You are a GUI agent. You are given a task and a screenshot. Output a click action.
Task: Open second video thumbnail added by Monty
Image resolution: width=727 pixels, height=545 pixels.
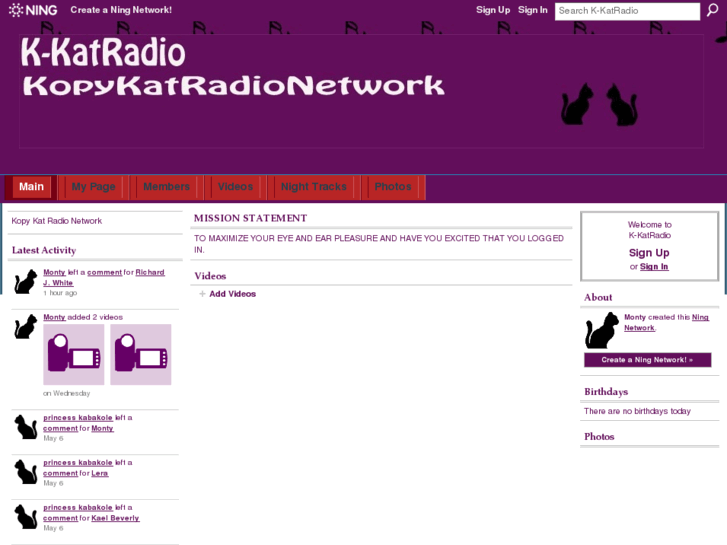tap(141, 354)
